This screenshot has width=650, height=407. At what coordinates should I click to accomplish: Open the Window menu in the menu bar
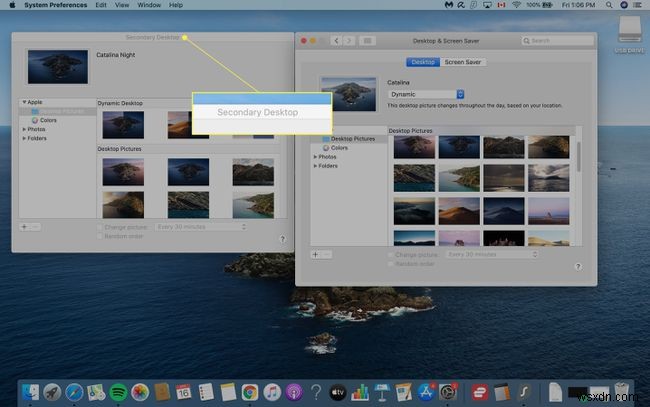tap(150, 6)
